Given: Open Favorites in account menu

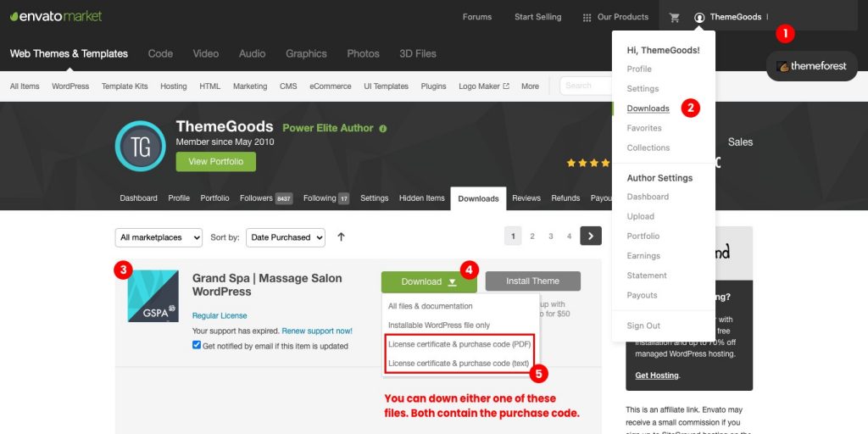Looking at the screenshot, I should 644,128.
